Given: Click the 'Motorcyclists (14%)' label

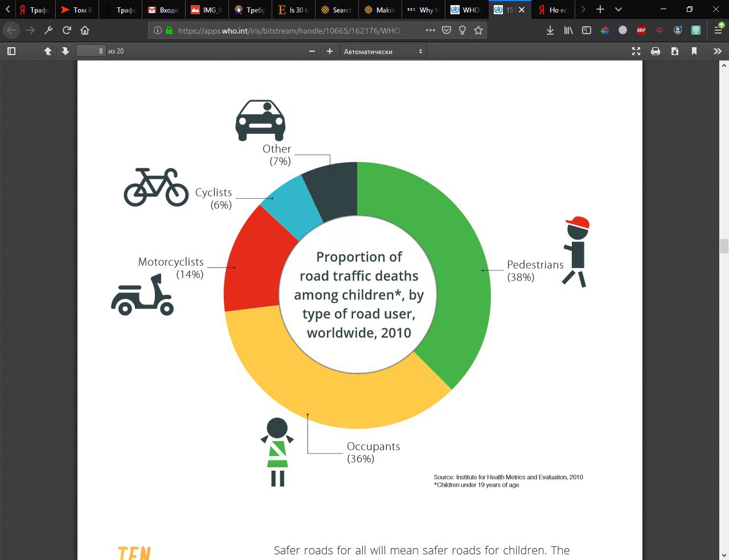Looking at the screenshot, I should [171, 268].
